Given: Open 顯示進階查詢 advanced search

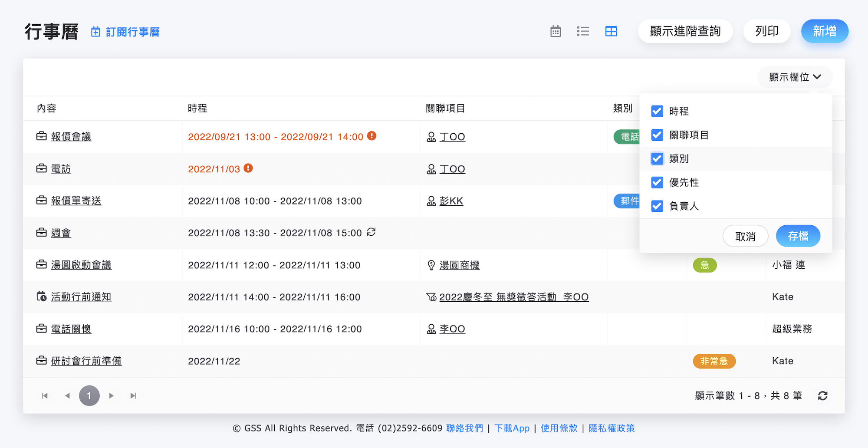Looking at the screenshot, I should click(x=685, y=31).
